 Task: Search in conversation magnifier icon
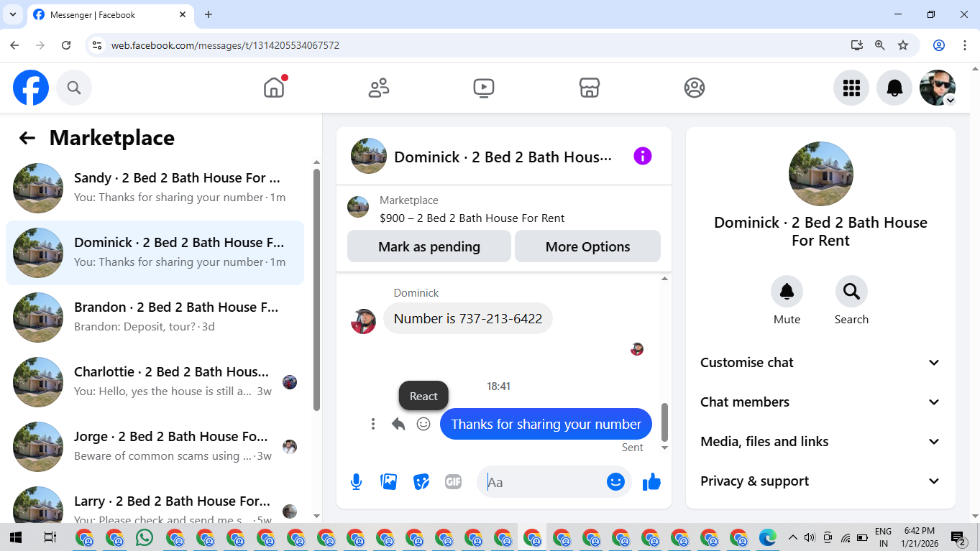click(851, 292)
